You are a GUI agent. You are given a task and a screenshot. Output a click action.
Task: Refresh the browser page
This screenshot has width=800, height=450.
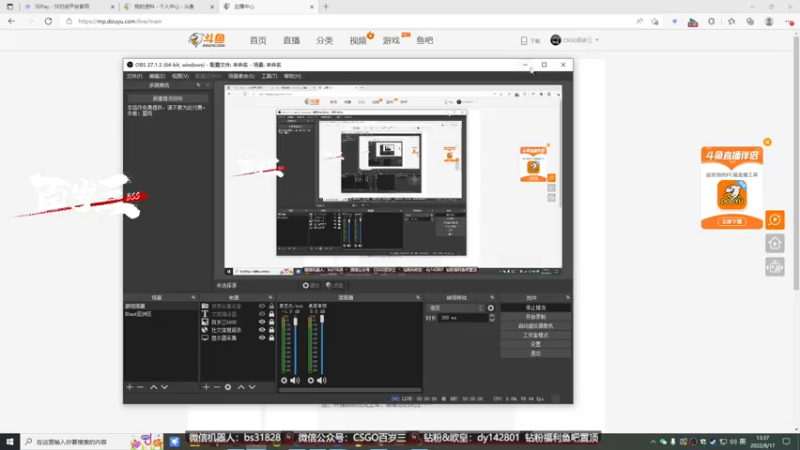click(x=48, y=21)
